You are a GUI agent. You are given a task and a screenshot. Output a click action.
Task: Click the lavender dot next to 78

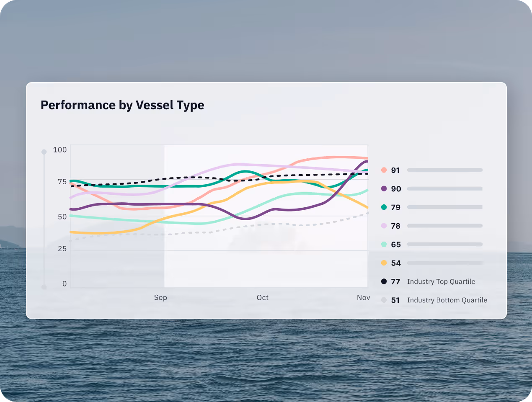click(383, 226)
